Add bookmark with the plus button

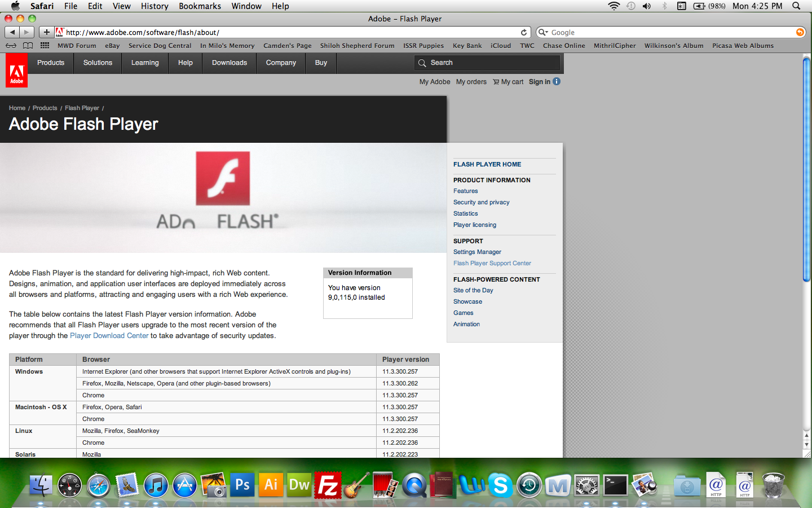(x=46, y=32)
